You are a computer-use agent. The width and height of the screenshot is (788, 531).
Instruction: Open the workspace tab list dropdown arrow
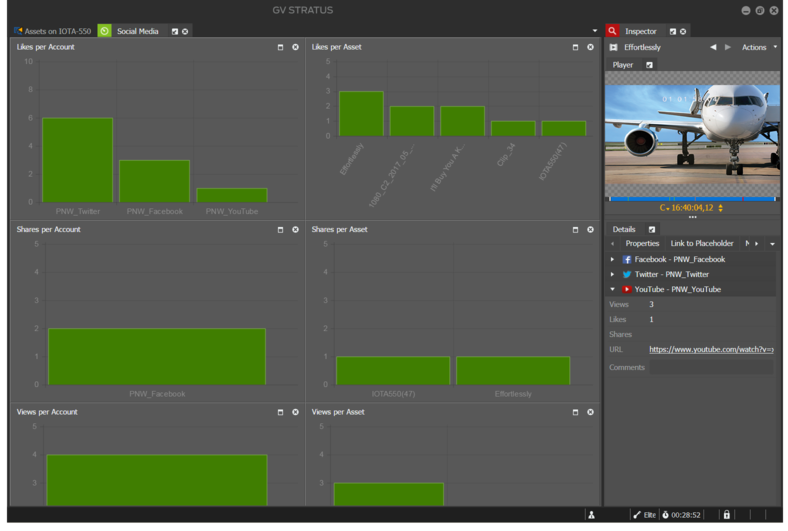click(x=595, y=31)
